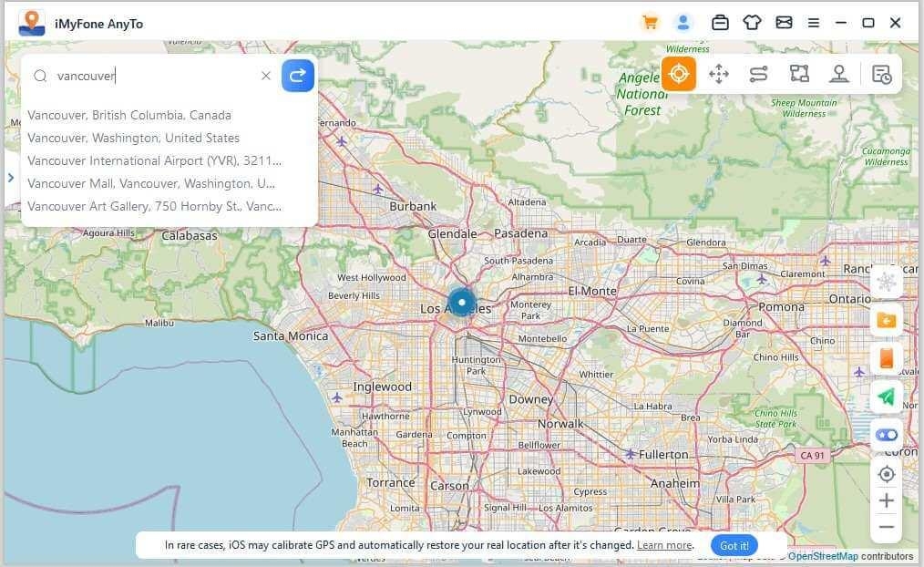Zoom in with plus icon
Image resolution: width=924 pixels, height=567 pixels.
(887, 500)
